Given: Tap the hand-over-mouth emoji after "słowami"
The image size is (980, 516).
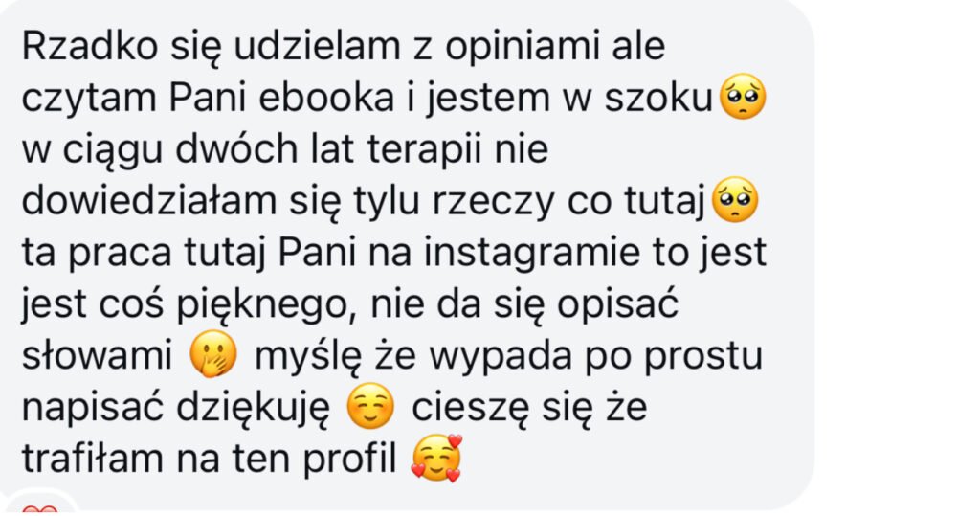Looking at the screenshot, I should click(x=213, y=354).
